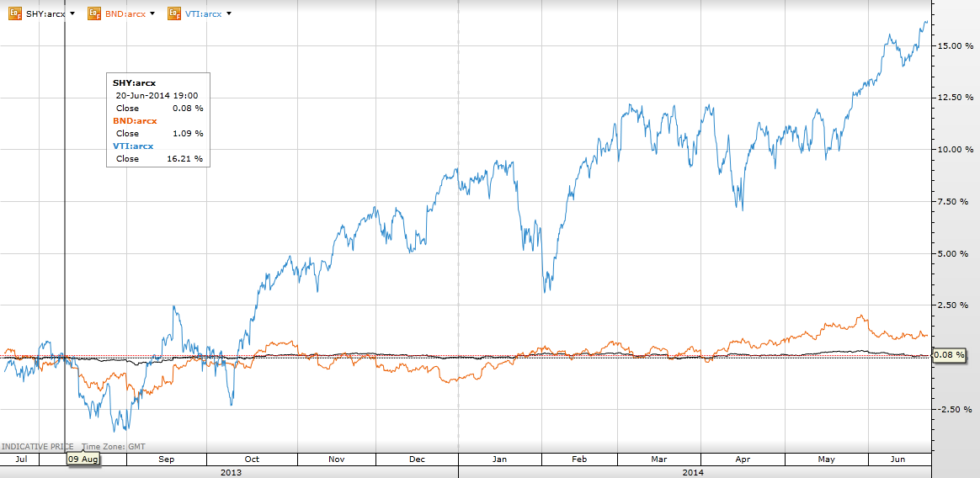Click the 12.50 % axis value
980x478 pixels.
point(956,98)
